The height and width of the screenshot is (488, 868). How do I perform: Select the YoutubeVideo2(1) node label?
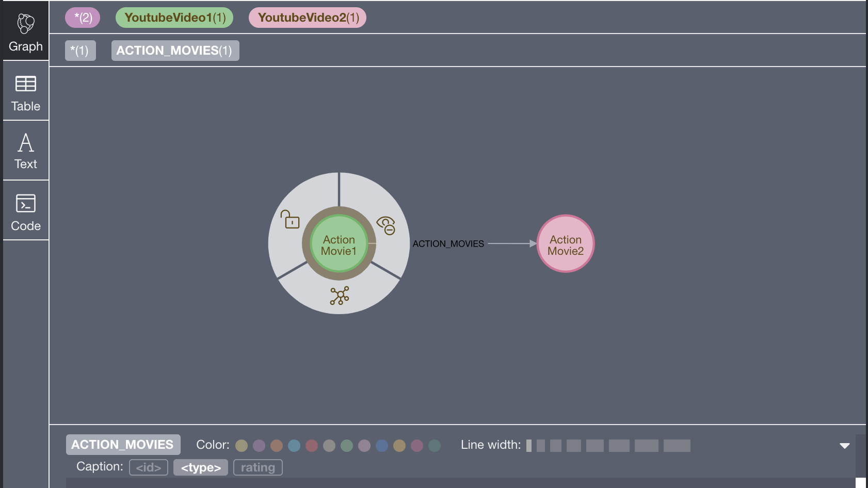point(308,18)
